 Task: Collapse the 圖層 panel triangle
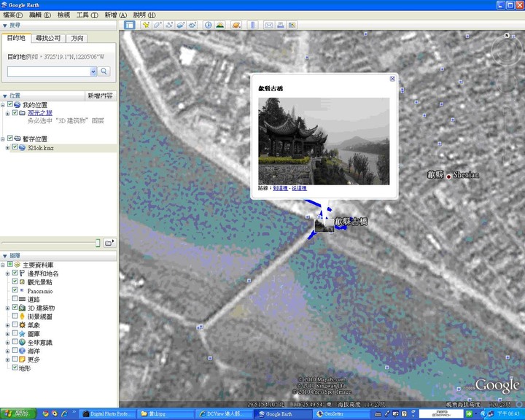4,256
